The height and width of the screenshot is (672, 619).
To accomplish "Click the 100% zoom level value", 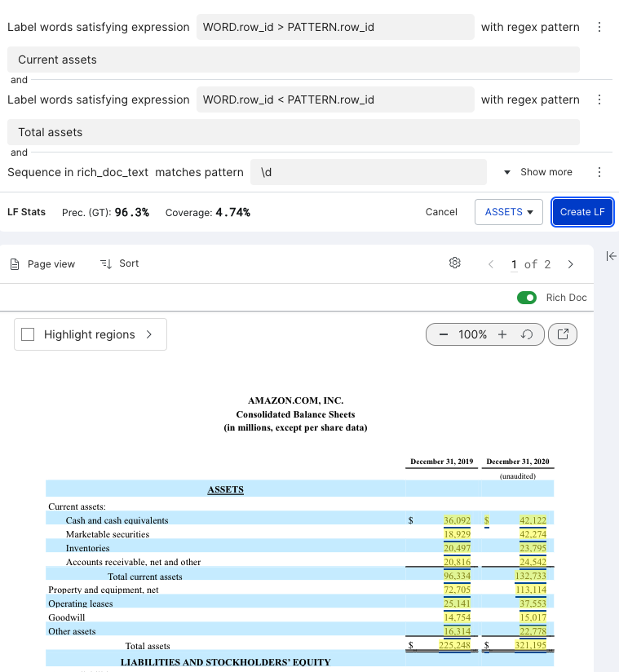I will (472, 334).
